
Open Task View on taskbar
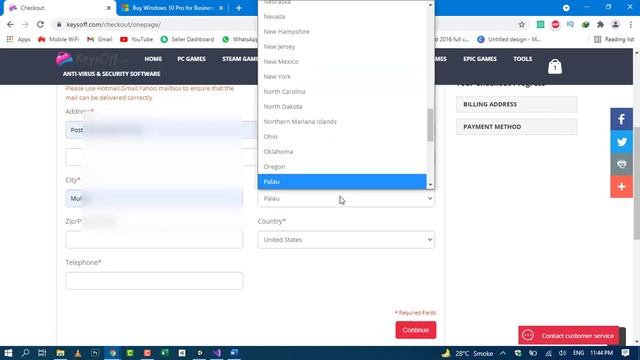click(42, 353)
